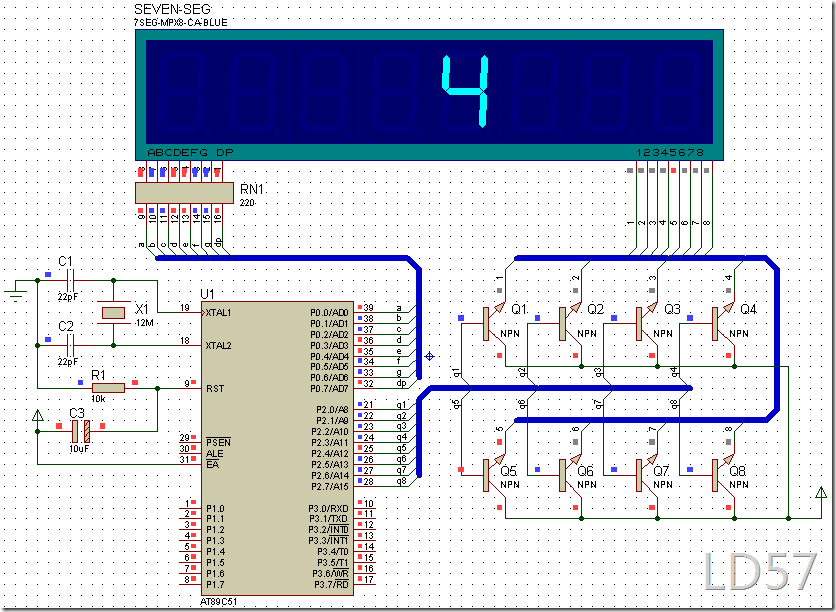Click the ground symbol left of C1

[x=14, y=293]
